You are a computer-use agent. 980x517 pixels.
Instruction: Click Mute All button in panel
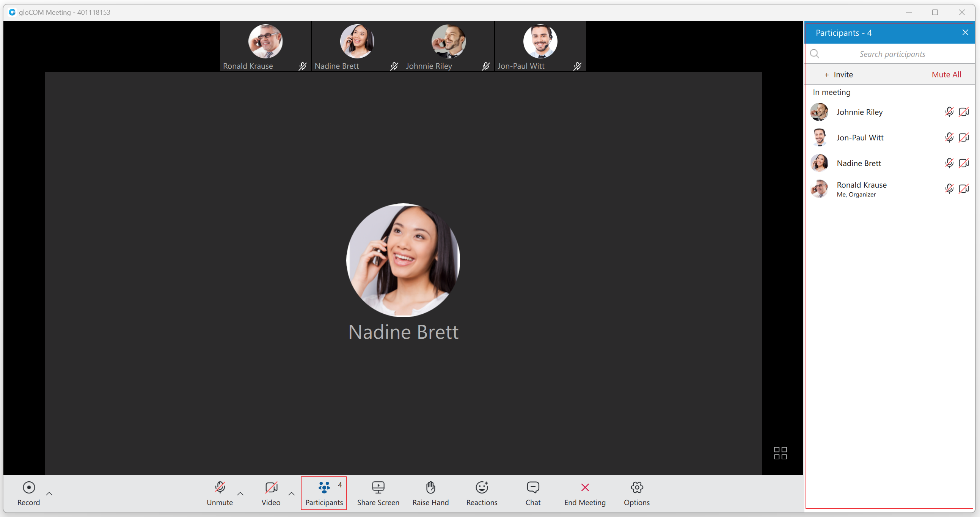coord(946,74)
